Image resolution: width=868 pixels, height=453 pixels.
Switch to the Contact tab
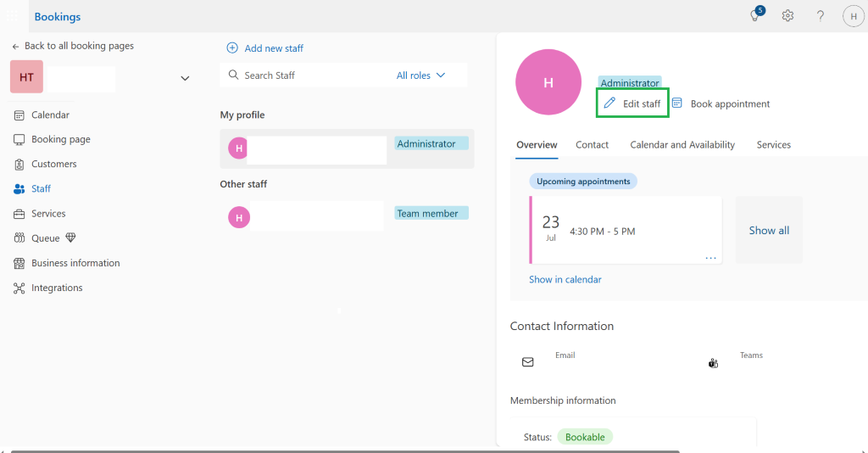click(x=592, y=144)
